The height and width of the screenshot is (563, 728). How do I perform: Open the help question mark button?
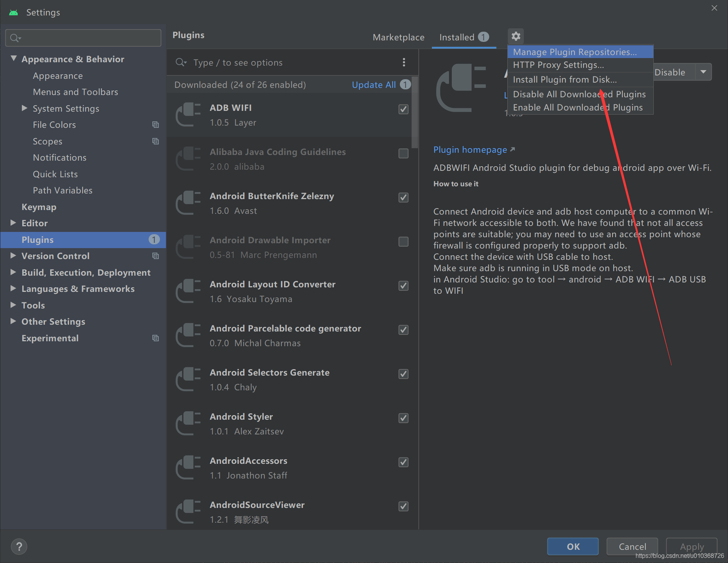coord(19,546)
